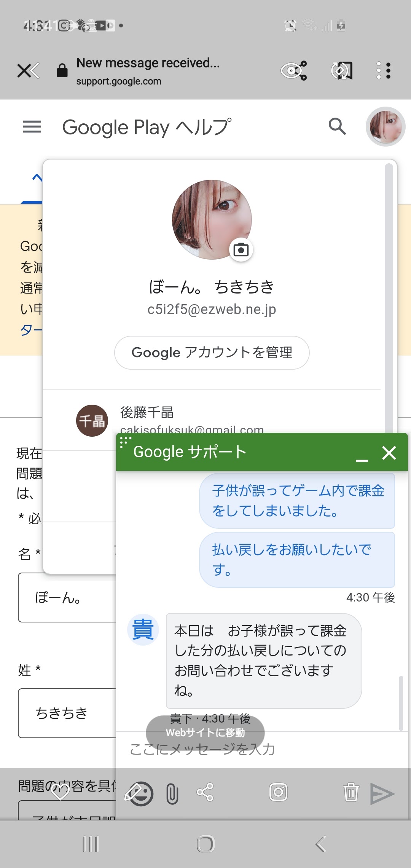Tap the Android back button

coord(320,844)
